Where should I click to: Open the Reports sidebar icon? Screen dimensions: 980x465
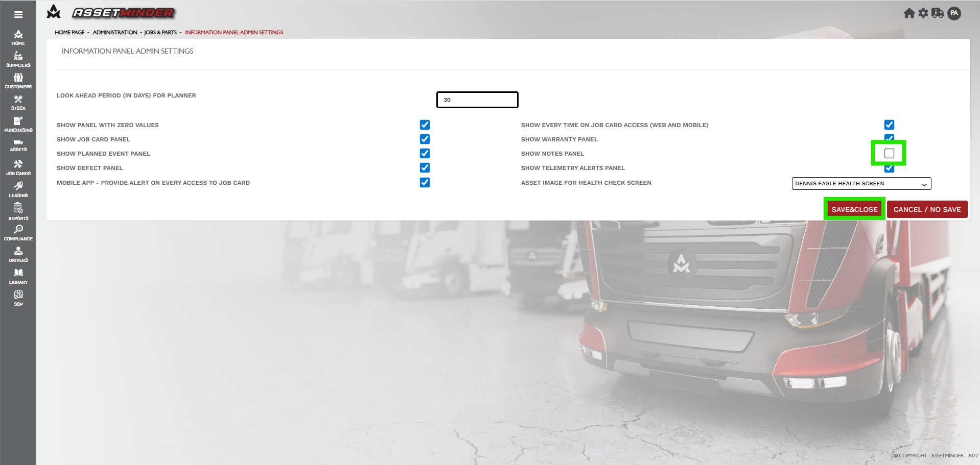(x=18, y=211)
